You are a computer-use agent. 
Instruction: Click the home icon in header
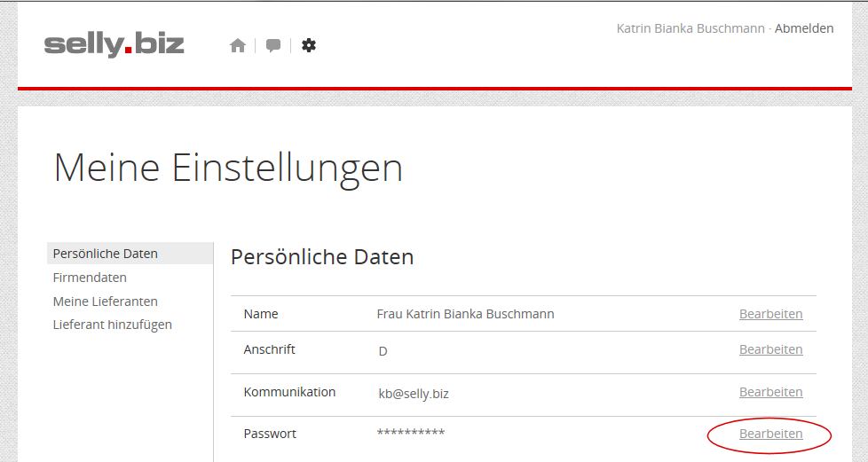[x=237, y=46]
